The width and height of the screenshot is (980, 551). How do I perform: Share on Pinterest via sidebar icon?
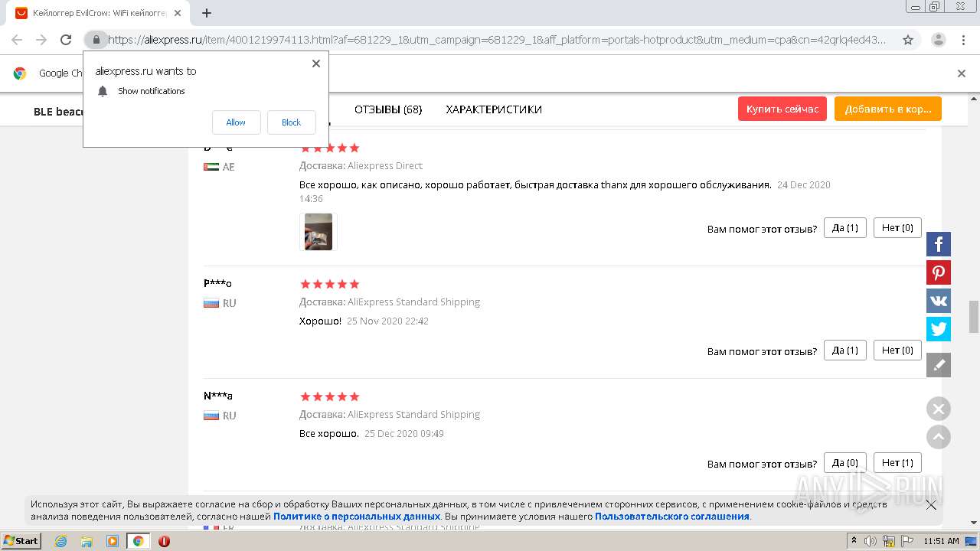[939, 272]
